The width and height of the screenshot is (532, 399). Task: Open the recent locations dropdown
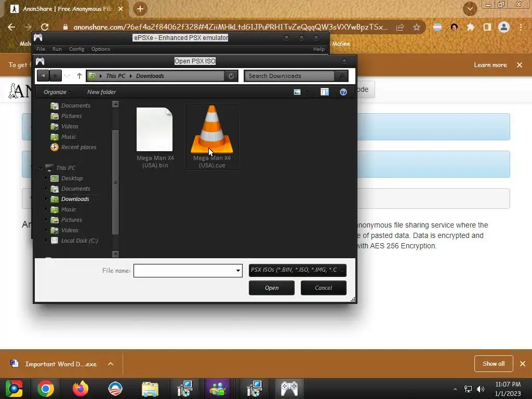pyautogui.click(x=67, y=76)
